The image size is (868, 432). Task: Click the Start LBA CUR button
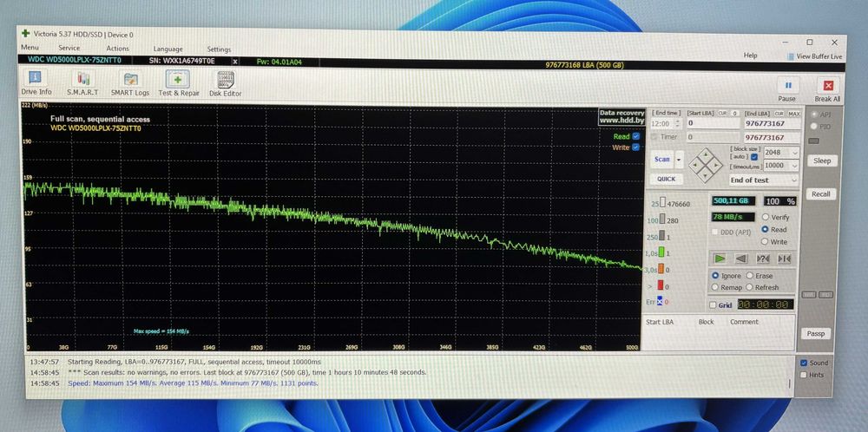722,113
